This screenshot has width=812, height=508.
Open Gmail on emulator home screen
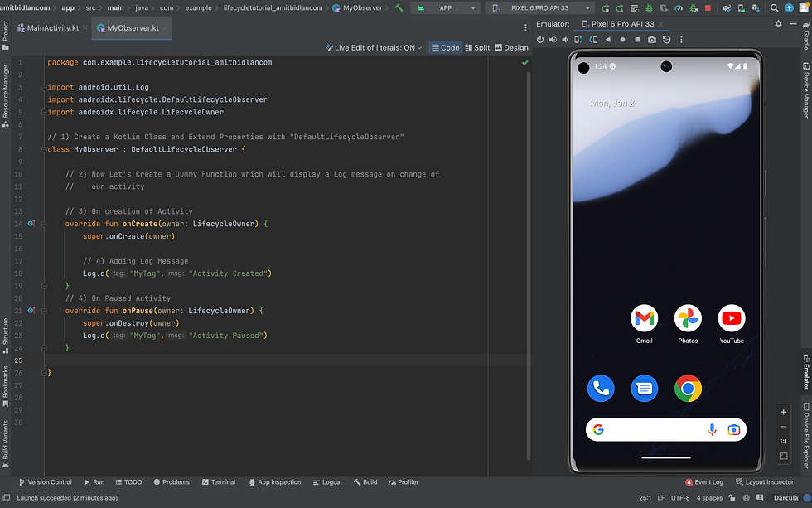click(x=645, y=324)
